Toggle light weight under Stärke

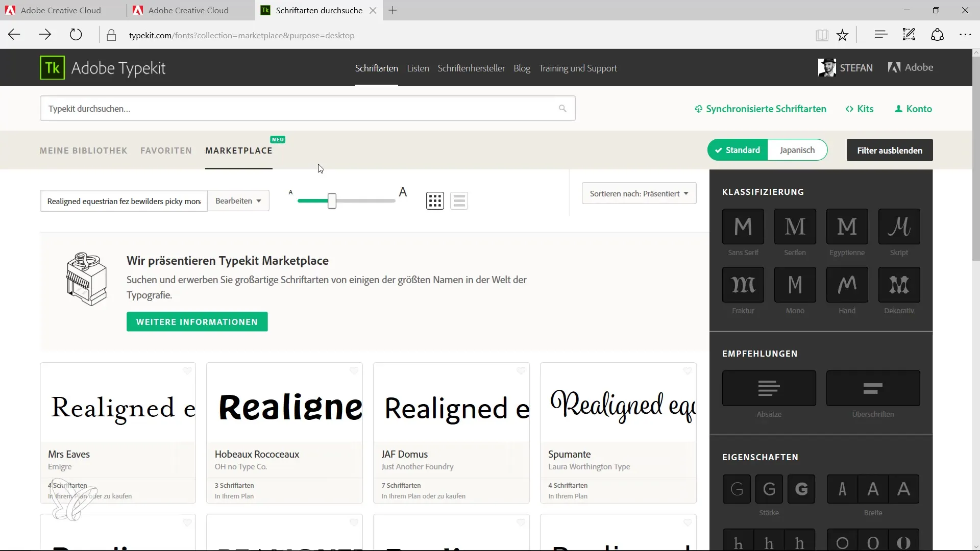[x=737, y=489]
